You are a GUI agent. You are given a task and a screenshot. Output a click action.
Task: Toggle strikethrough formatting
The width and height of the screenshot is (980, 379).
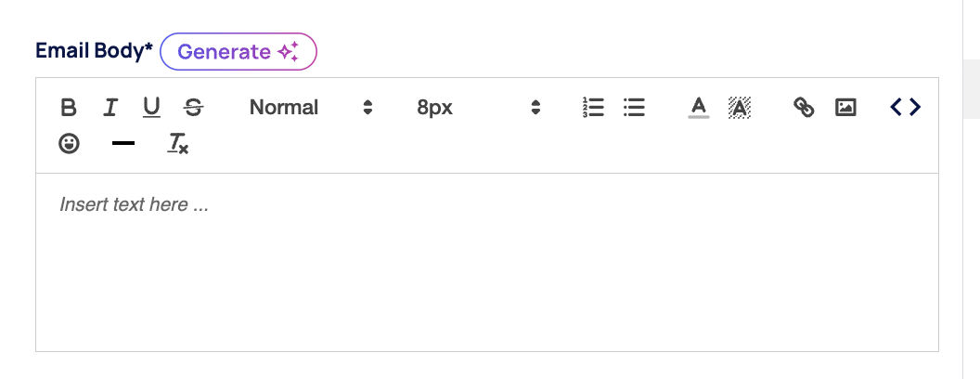tap(193, 108)
